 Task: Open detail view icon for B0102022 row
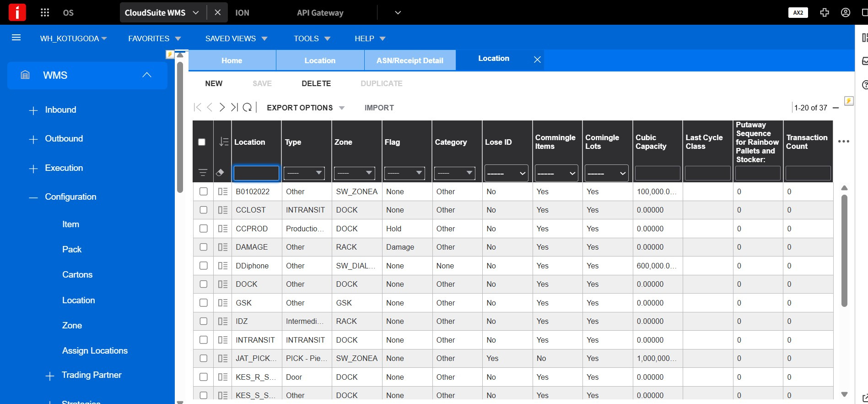[x=223, y=191]
